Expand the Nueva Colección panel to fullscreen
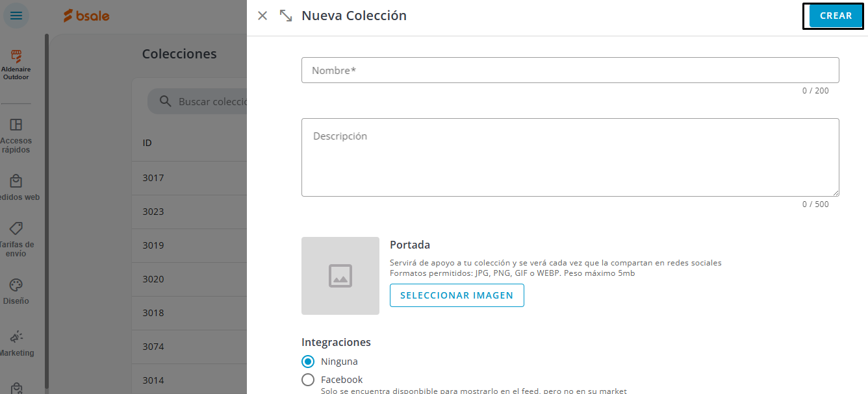868x394 pixels. point(286,16)
